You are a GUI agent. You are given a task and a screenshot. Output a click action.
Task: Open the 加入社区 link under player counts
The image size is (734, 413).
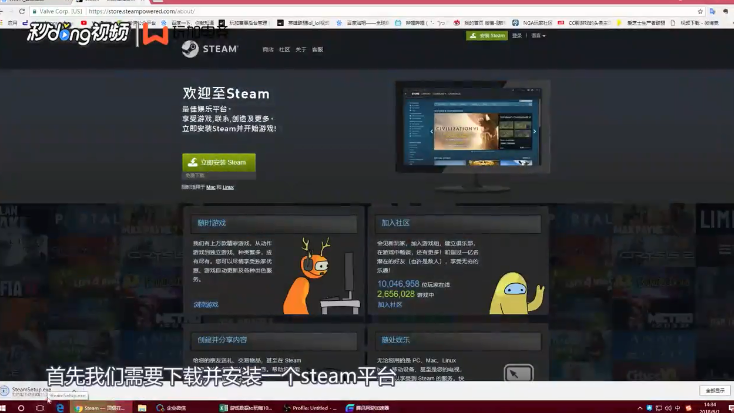tap(389, 305)
